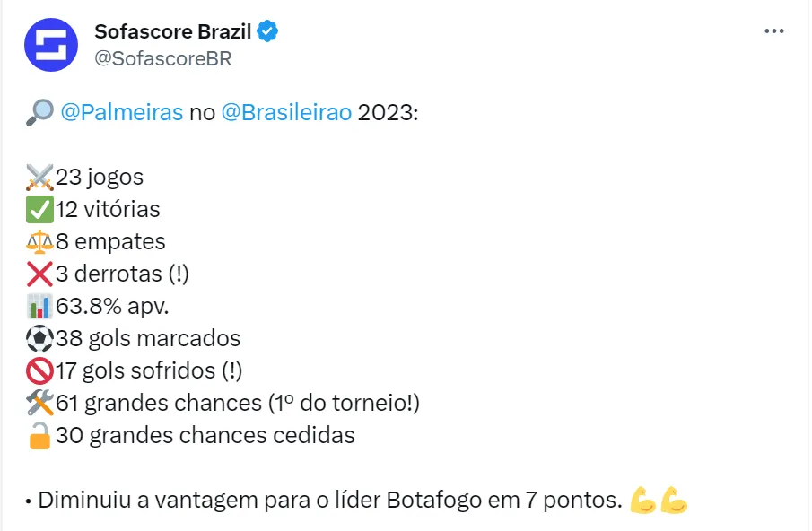Click the bar chart emoji
The width and height of the screenshot is (812, 531).
[x=40, y=307]
